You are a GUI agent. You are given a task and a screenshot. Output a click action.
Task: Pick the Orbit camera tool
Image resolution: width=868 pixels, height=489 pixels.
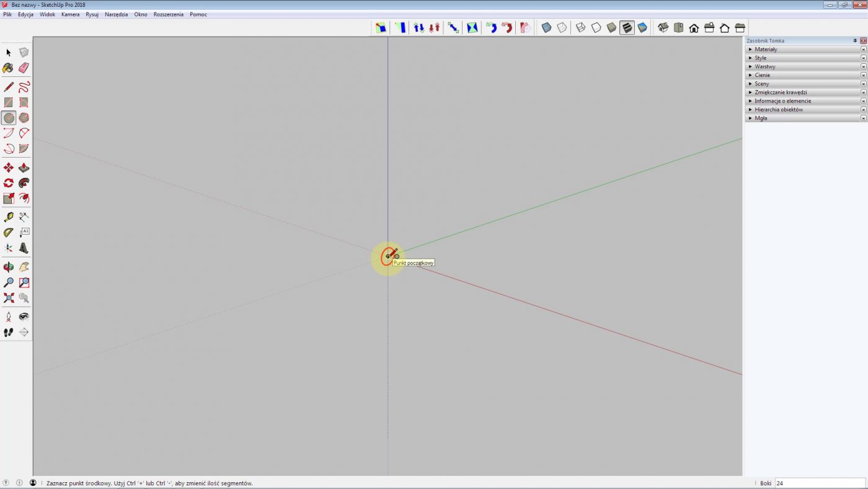coord(8,266)
